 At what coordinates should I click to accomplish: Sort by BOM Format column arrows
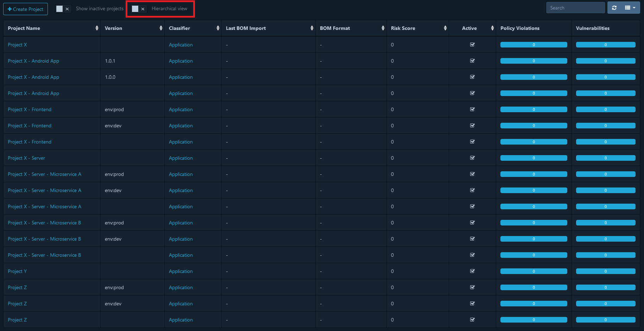click(383, 28)
